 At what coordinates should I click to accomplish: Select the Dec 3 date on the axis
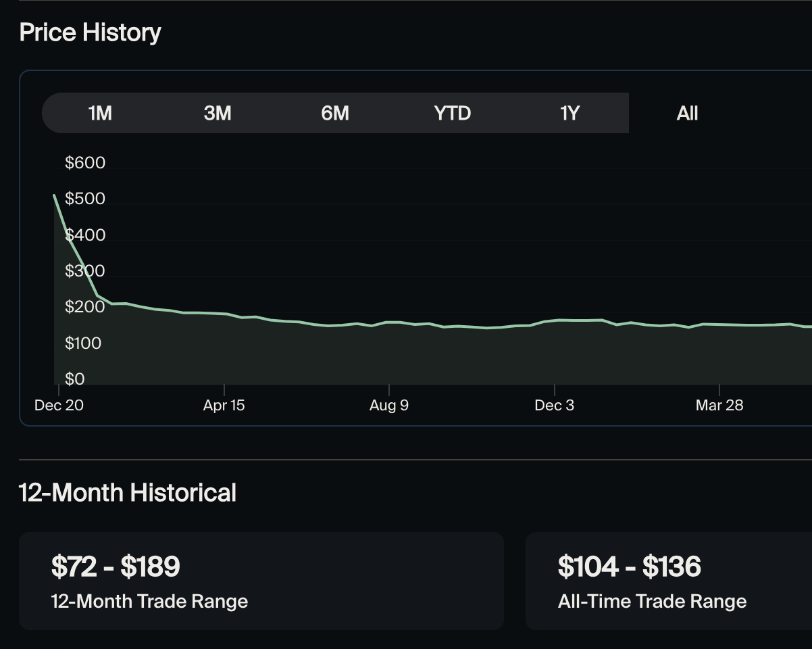click(x=554, y=404)
